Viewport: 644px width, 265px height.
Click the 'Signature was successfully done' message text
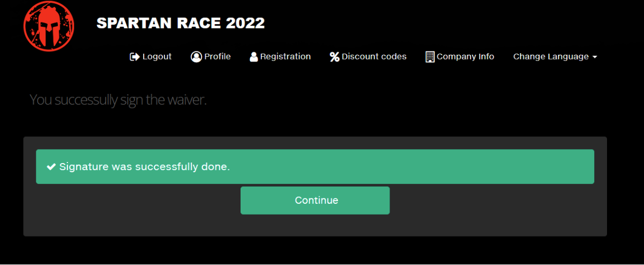pos(144,167)
